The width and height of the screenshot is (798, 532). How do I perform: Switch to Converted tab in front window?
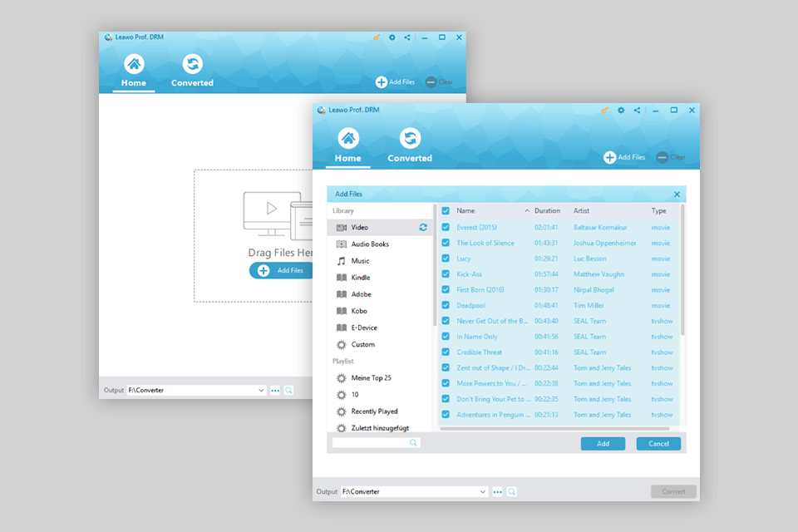pyautogui.click(x=410, y=145)
